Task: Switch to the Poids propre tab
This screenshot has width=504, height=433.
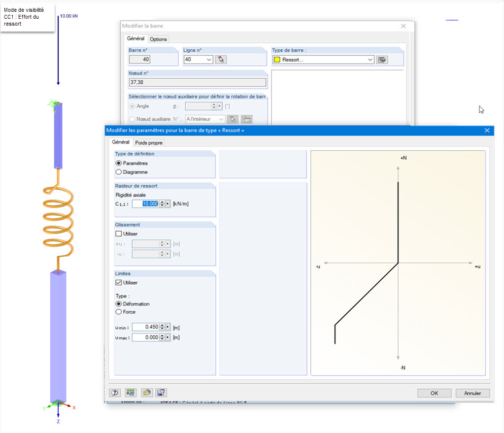Action: click(x=149, y=143)
